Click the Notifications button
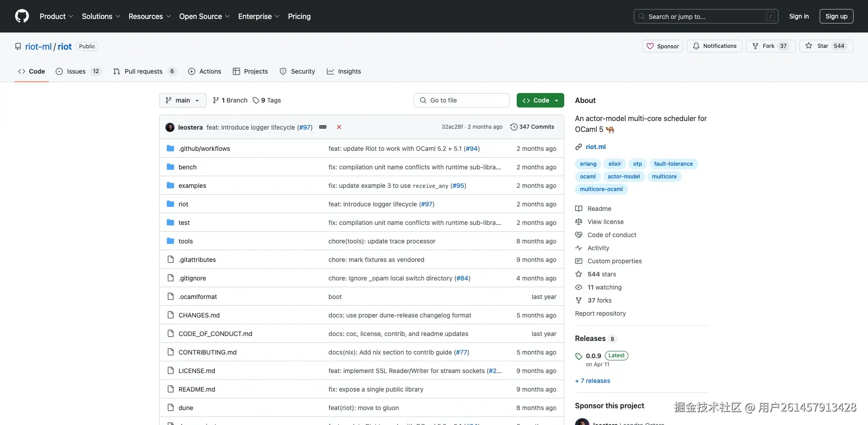Viewport: 868px width, 425px height. [714, 46]
